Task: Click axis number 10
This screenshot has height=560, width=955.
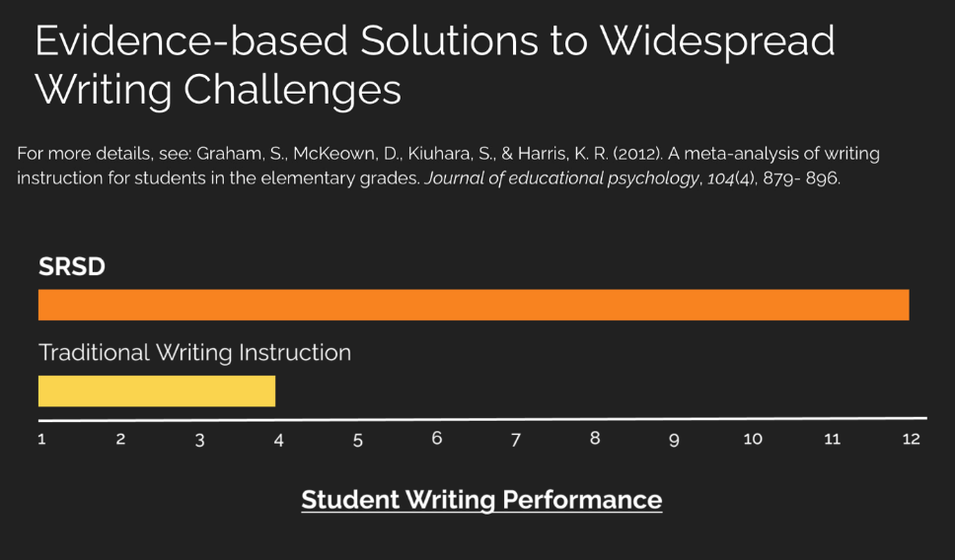Action: click(x=753, y=439)
